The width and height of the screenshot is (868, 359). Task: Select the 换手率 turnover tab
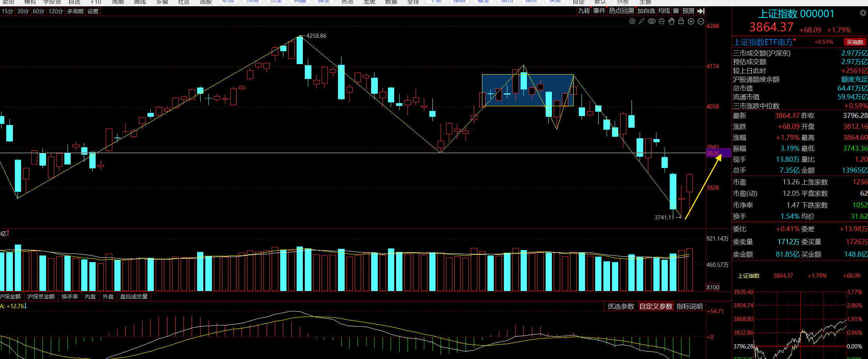pos(70,296)
